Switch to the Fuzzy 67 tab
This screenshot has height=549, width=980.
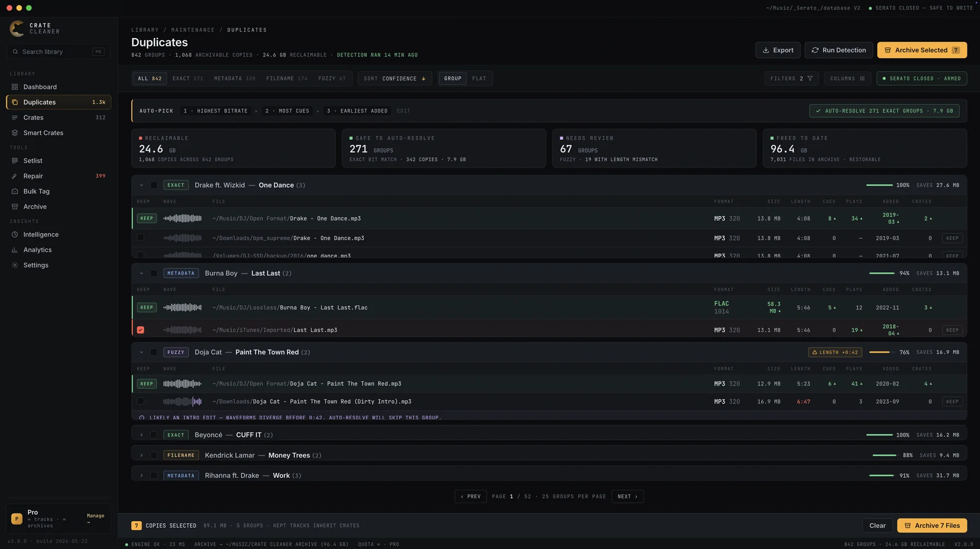pos(332,78)
